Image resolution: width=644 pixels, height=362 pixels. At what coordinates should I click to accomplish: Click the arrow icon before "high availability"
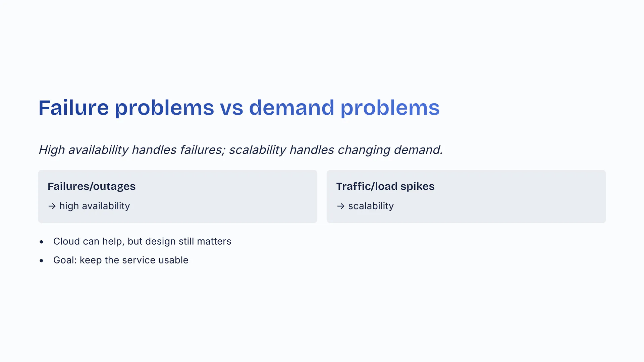click(52, 206)
